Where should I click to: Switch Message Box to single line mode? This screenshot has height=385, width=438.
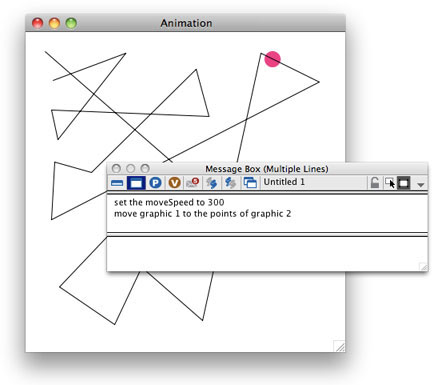click(117, 183)
